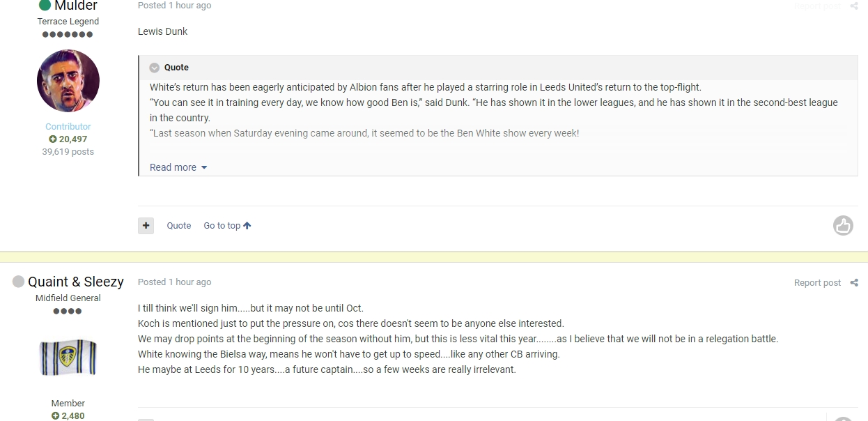868x421 pixels.
Task: Click the Quote link under Mulder's post
Action: click(x=178, y=226)
